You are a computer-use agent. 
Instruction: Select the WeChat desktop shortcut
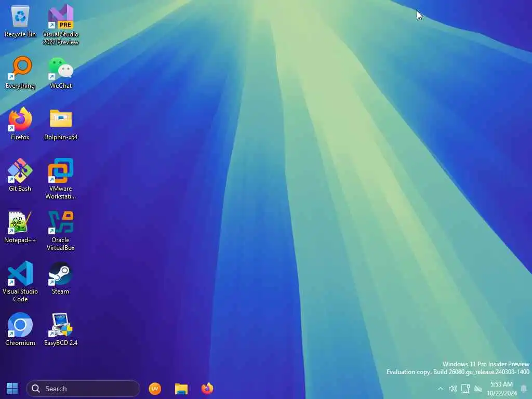click(61, 73)
